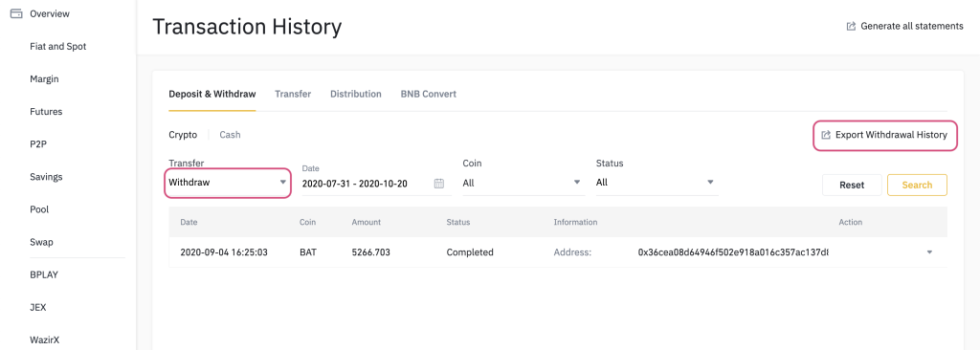Switch to the Transfer tab
Screen dimensions: 980x350
click(293, 94)
